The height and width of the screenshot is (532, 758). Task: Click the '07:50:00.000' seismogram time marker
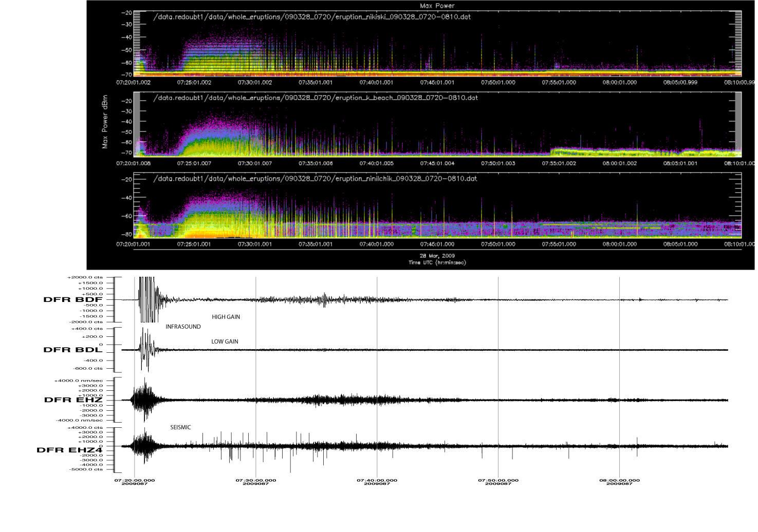(498, 481)
